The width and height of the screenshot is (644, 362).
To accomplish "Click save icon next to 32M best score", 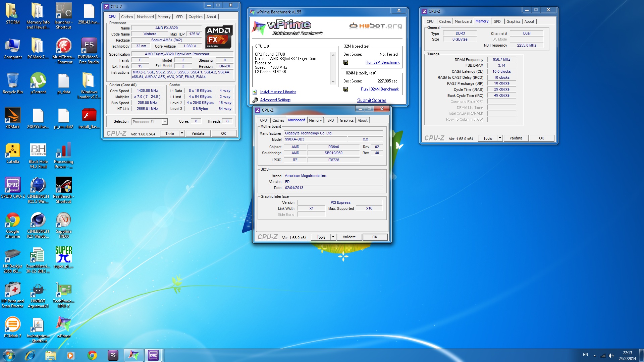I will (x=346, y=62).
